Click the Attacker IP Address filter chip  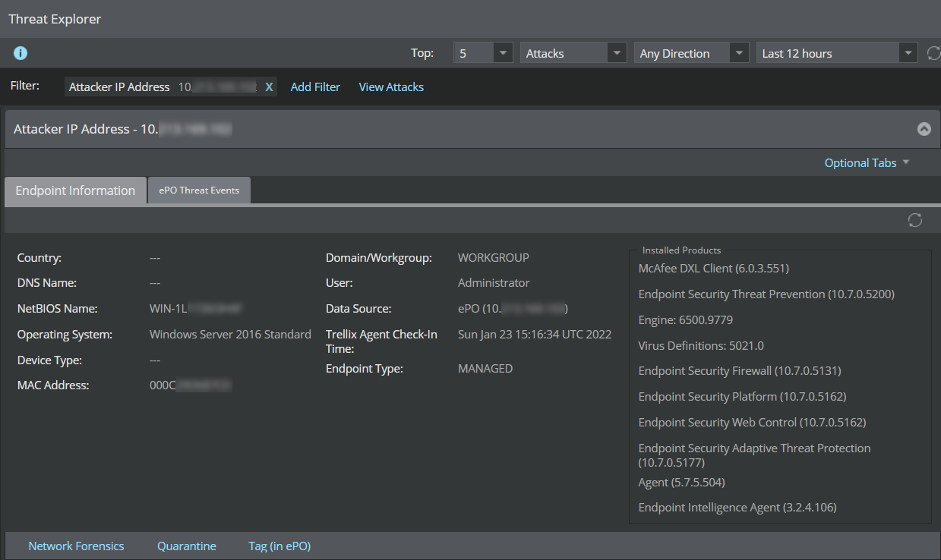coord(171,87)
